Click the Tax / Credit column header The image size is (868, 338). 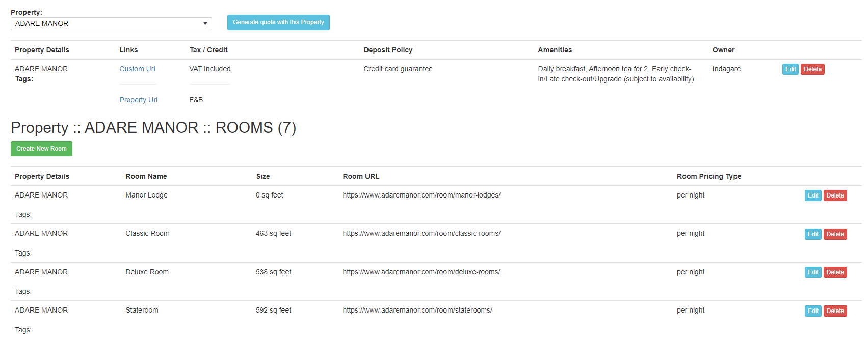click(x=208, y=50)
